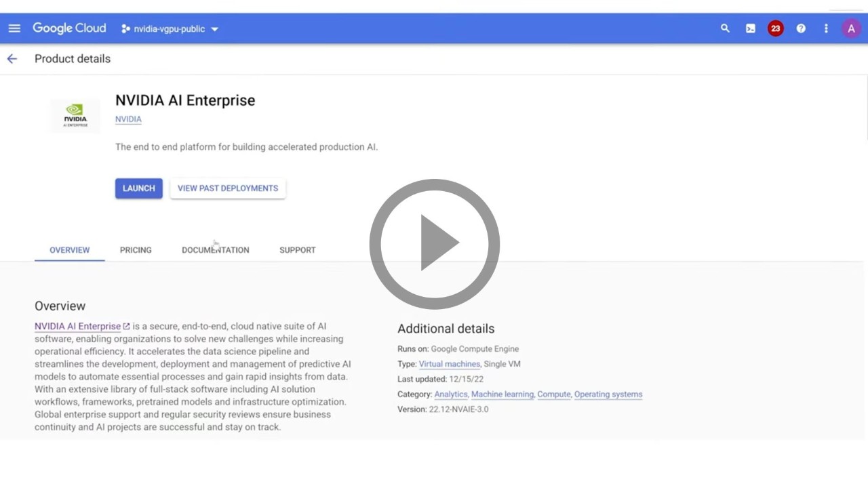Image resolution: width=868 pixels, height=488 pixels.
Task: Click the NVIDIA AI Enterprise product logo
Action: pos(75,115)
